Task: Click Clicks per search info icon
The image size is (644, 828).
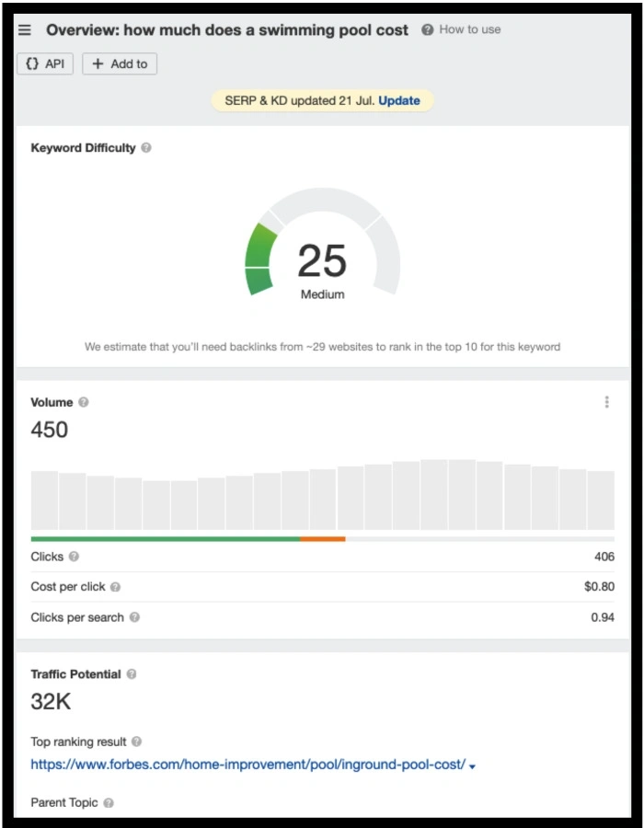Action: pyautogui.click(x=134, y=617)
